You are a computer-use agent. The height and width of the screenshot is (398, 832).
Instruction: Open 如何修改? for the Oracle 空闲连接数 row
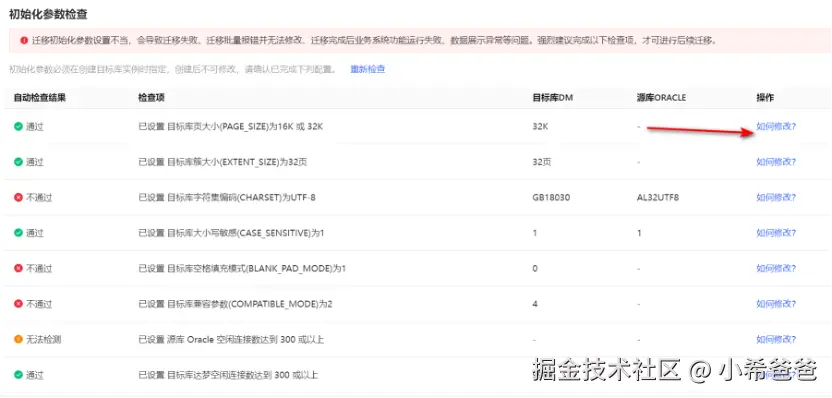776,340
